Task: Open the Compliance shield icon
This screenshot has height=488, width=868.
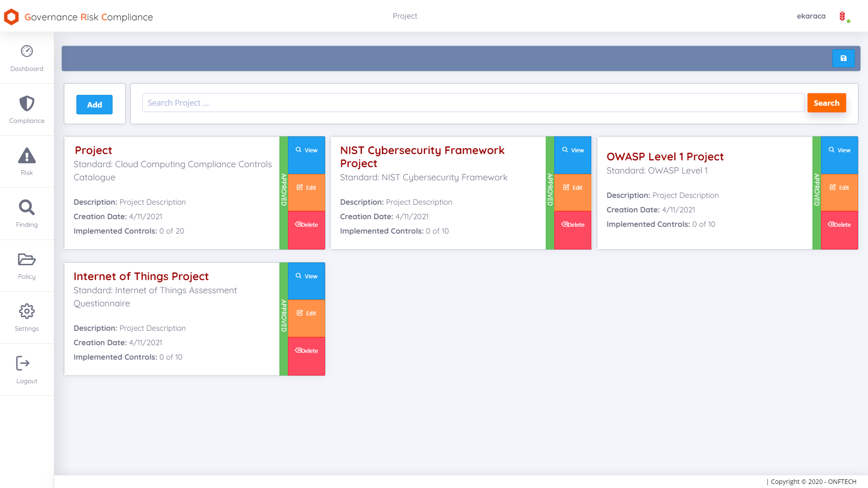Action: [x=27, y=103]
